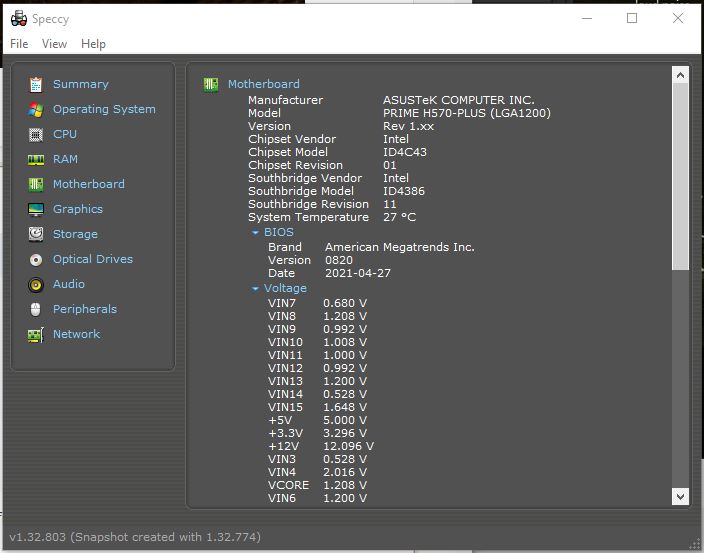Click the RAM module icon
This screenshot has width=704, height=553.
(x=36, y=160)
